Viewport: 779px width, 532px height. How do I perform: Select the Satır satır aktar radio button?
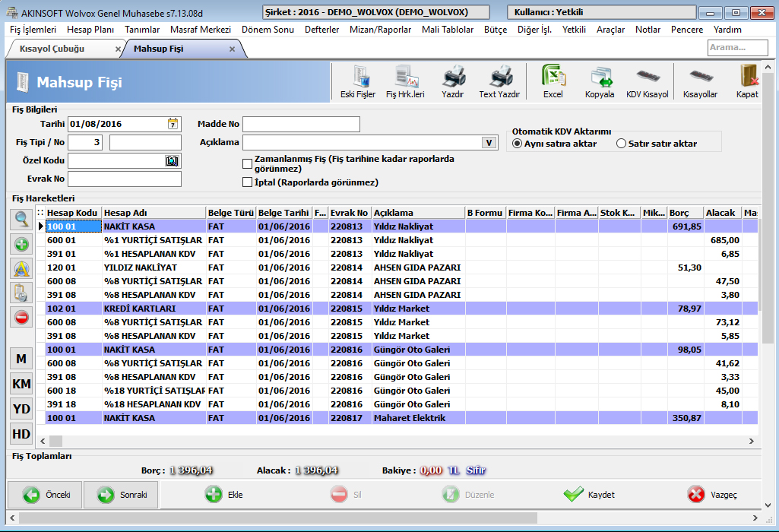621,144
